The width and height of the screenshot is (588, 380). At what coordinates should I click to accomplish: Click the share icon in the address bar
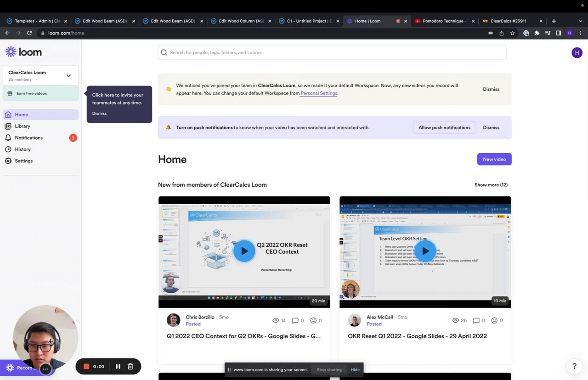pos(501,33)
